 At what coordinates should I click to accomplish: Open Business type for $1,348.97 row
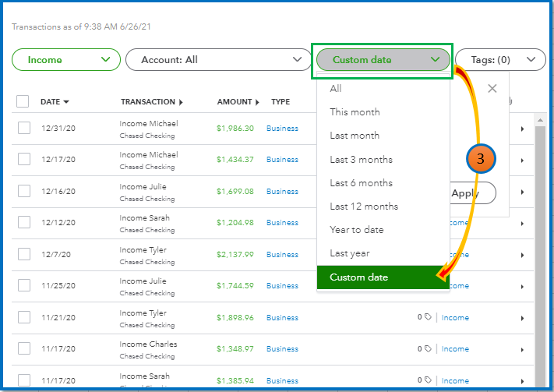pos(282,349)
